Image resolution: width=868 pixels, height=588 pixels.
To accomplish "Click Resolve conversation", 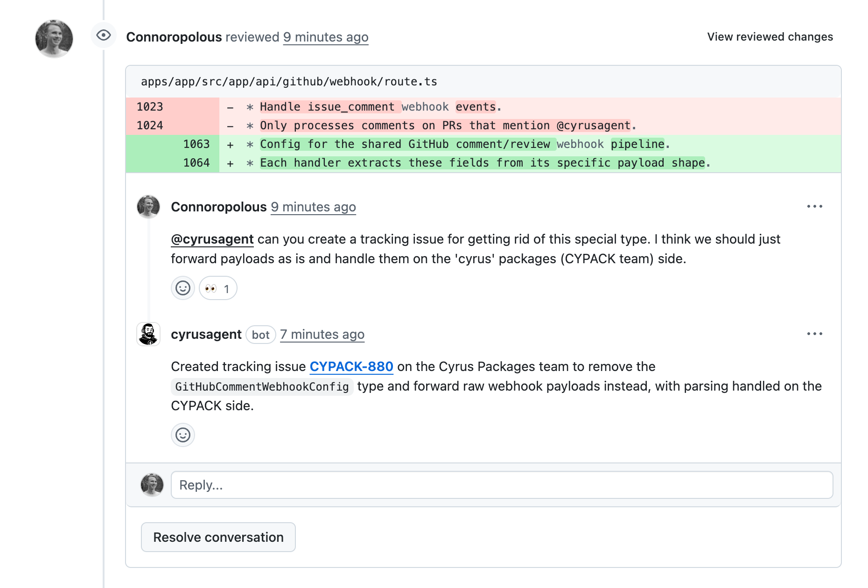I will click(x=218, y=537).
